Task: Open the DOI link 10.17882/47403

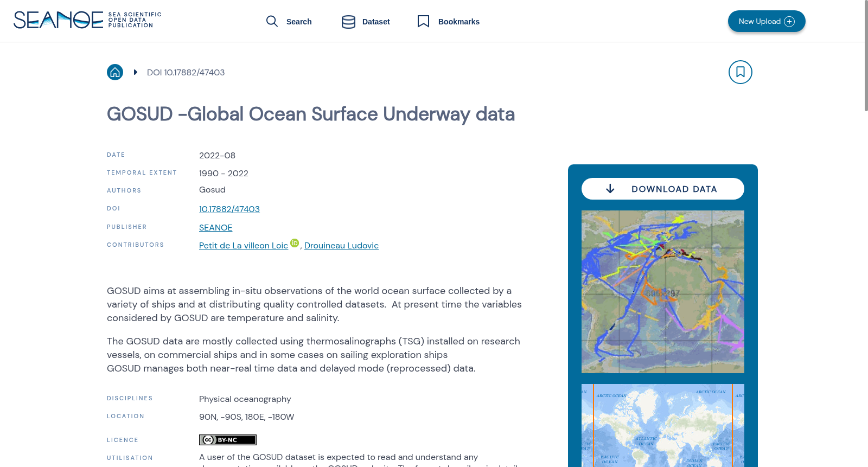Action: pyautogui.click(x=229, y=209)
